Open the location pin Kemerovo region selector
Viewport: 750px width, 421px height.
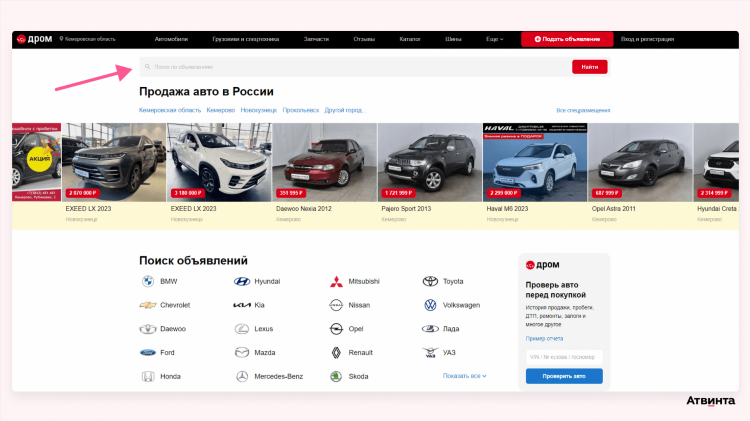(x=88, y=39)
